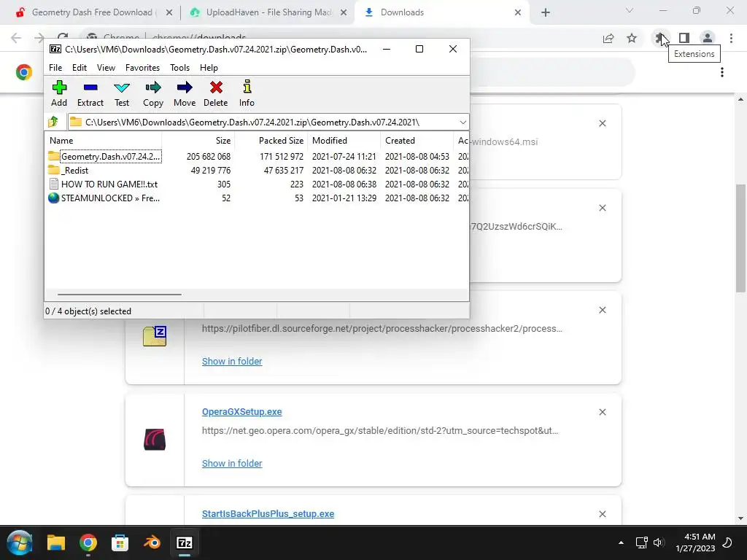Show OperaGXSetup.exe in folder
747x560 pixels.
point(232,463)
